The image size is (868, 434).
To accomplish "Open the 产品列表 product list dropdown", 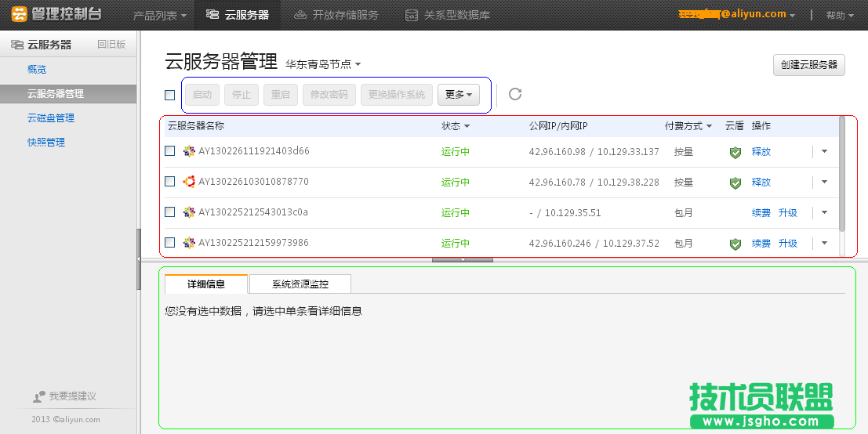I will click(x=160, y=16).
